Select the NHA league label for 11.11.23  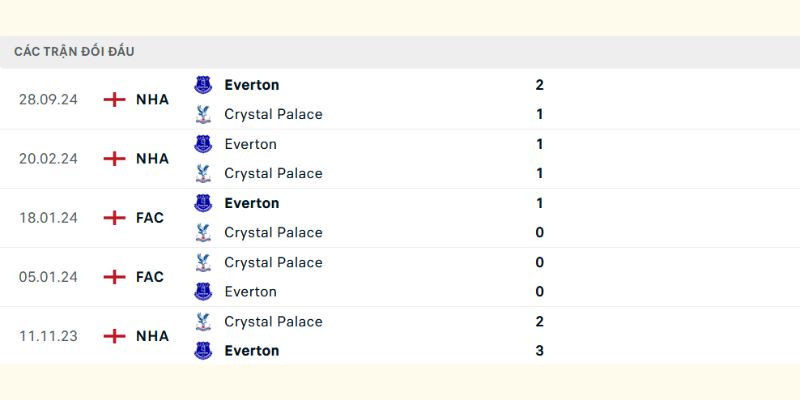pos(152,336)
